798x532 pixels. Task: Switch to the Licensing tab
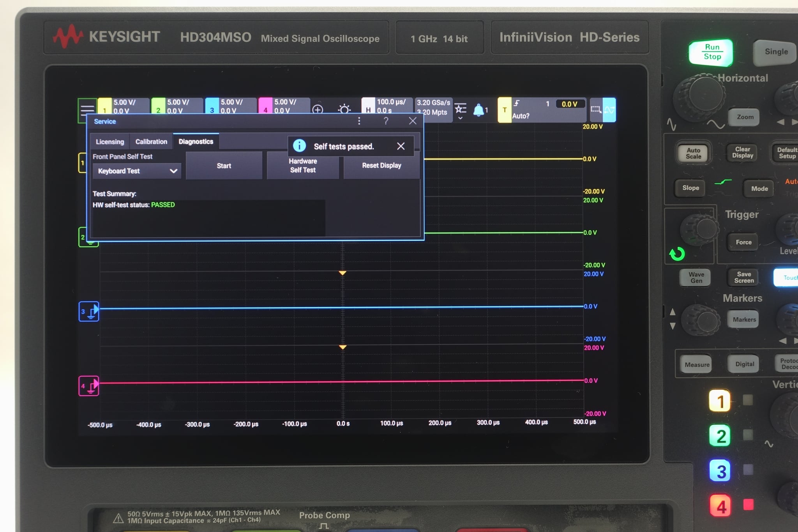tap(110, 142)
